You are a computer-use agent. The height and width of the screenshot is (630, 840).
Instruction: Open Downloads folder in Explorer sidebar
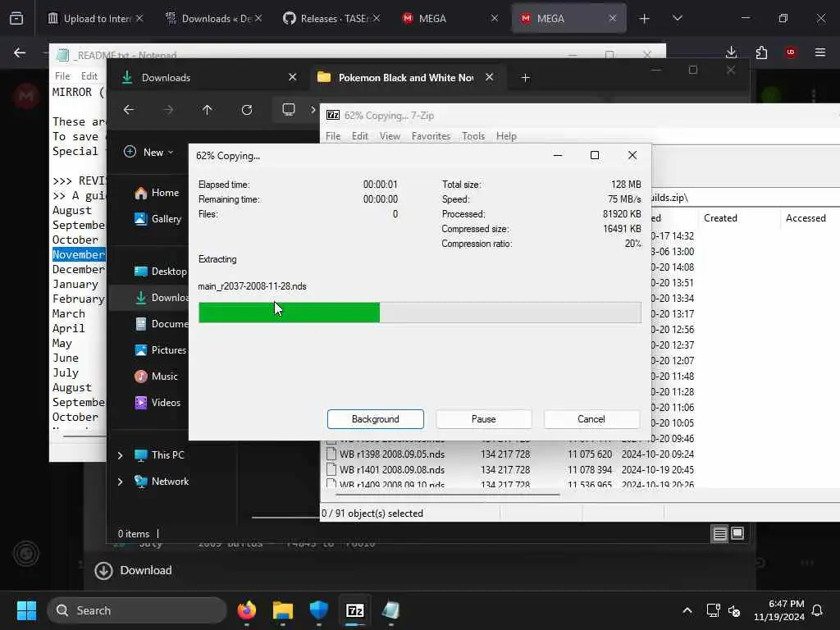(x=162, y=297)
